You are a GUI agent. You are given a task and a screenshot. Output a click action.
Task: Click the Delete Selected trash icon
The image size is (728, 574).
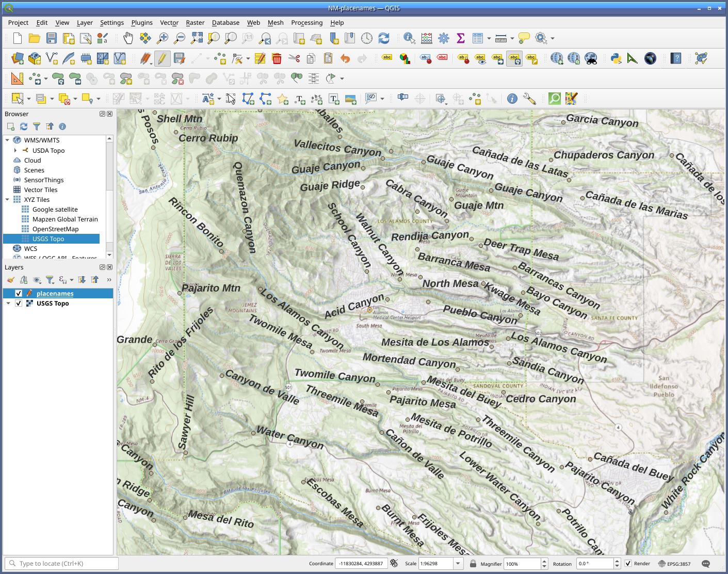[277, 58]
